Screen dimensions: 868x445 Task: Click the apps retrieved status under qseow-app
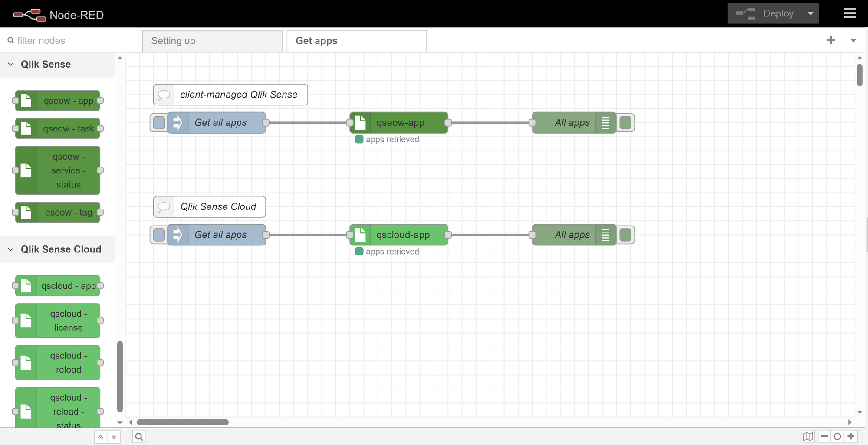387,139
